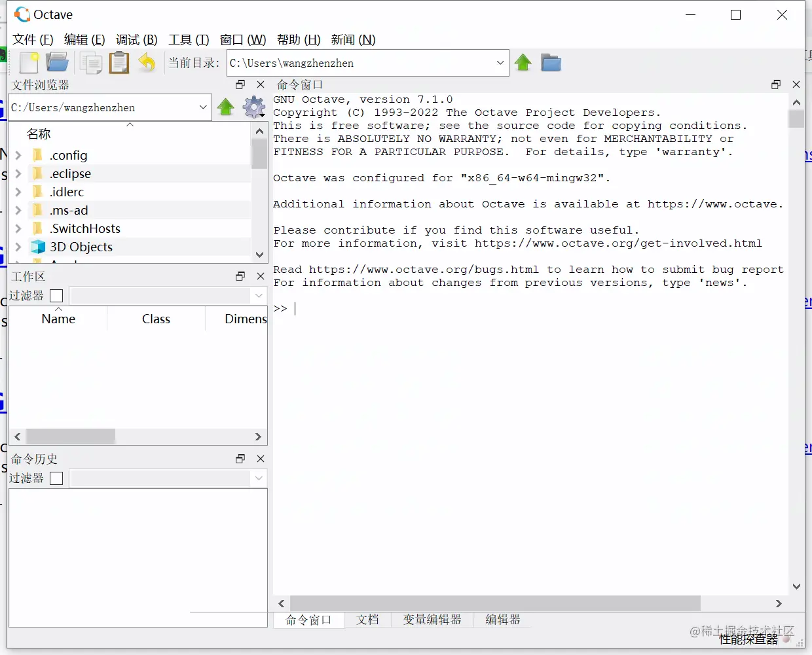Image resolution: width=812 pixels, height=655 pixels.
Task: Click the workspace filter text field
Action: click(x=160, y=296)
